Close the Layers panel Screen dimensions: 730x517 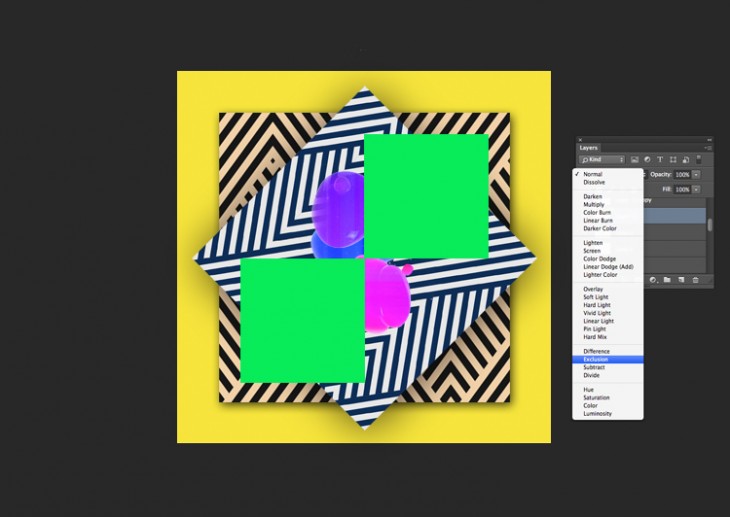[580, 140]
